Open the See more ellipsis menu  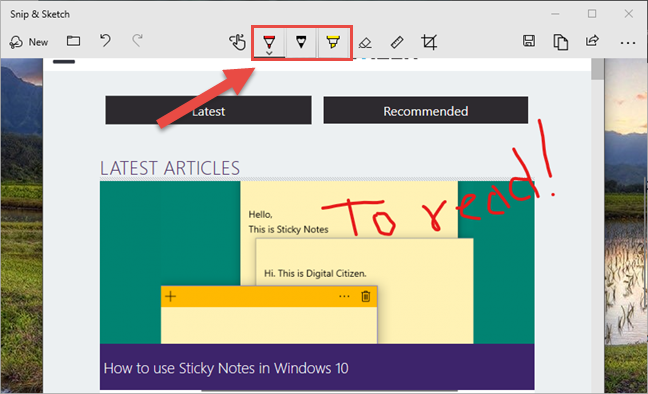pos(628,43)
